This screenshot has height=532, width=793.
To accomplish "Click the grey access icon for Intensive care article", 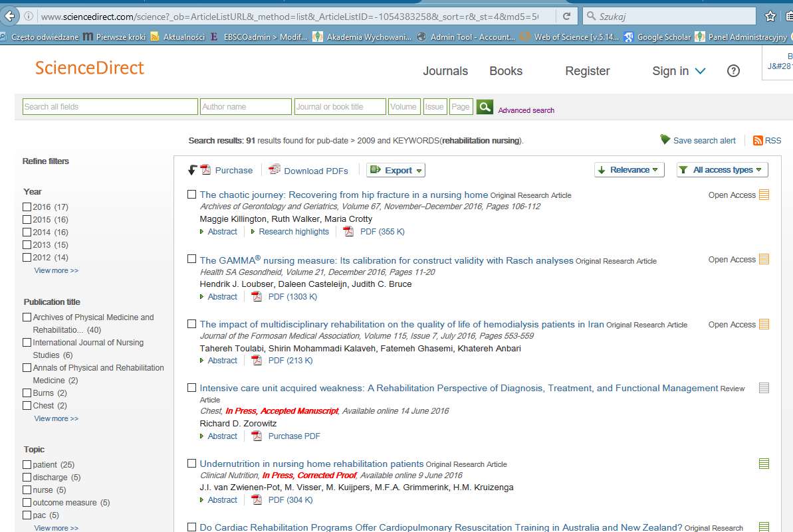I will (764, 388).
